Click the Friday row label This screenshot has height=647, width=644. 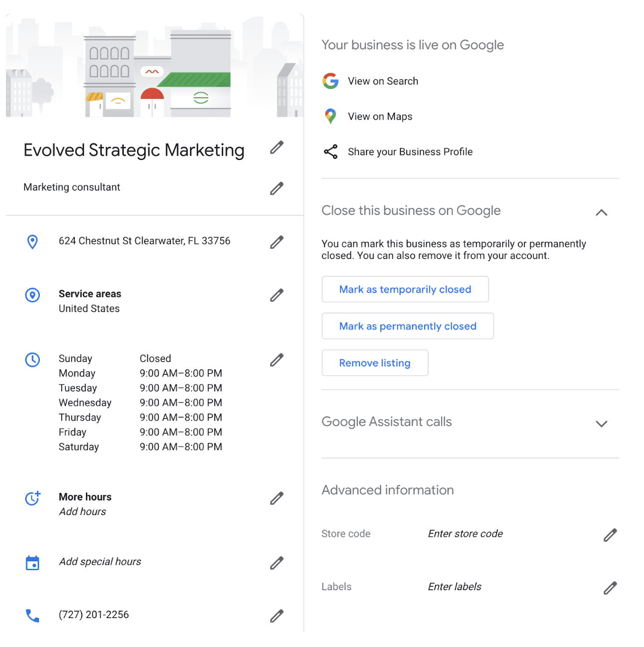click(x=73, y=432)
